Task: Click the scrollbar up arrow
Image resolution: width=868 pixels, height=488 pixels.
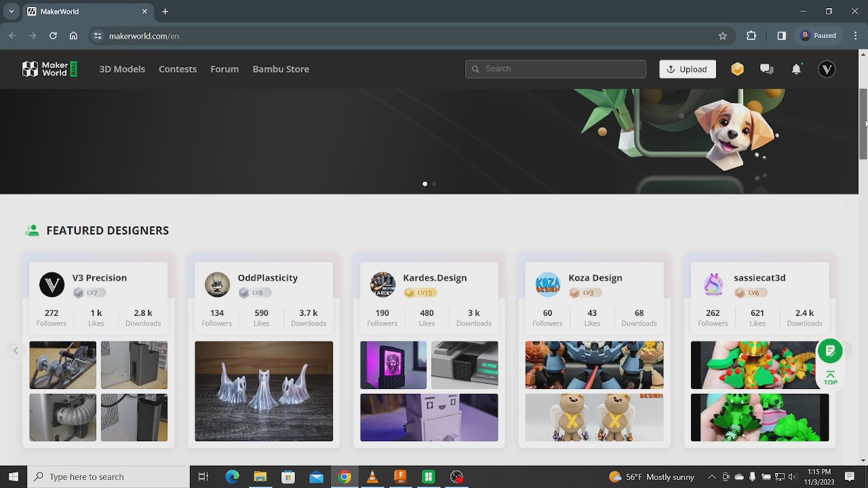Action: (x=863, y=54)
